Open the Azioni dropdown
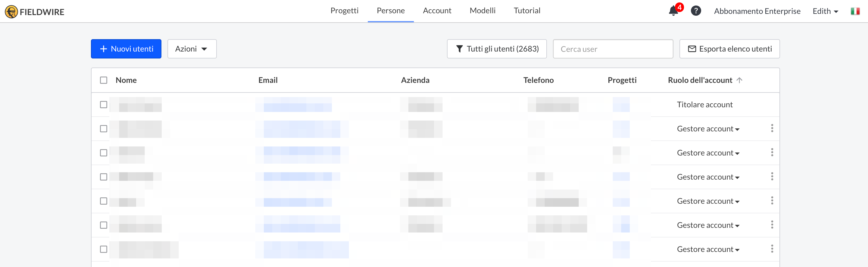 coord(192,49)
